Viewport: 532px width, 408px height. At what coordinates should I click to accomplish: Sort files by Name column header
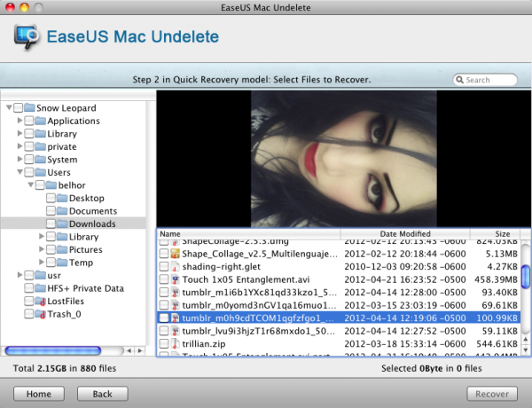249,234
